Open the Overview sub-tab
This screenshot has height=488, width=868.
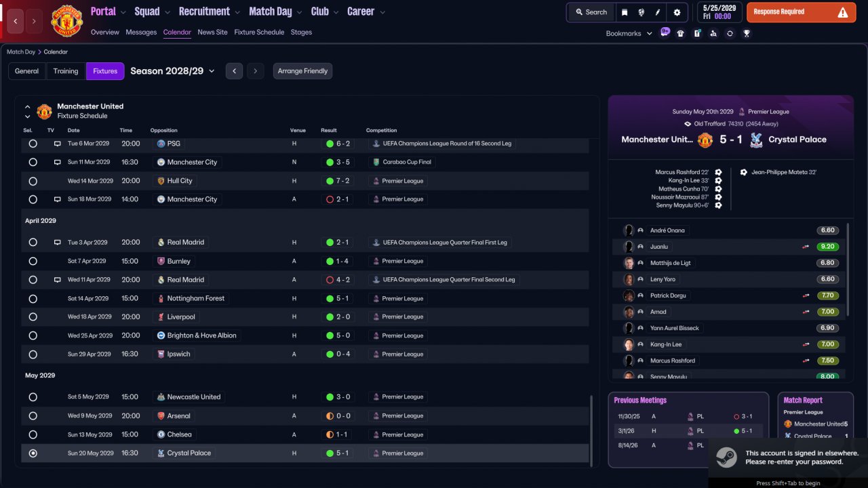click(104, 32)
